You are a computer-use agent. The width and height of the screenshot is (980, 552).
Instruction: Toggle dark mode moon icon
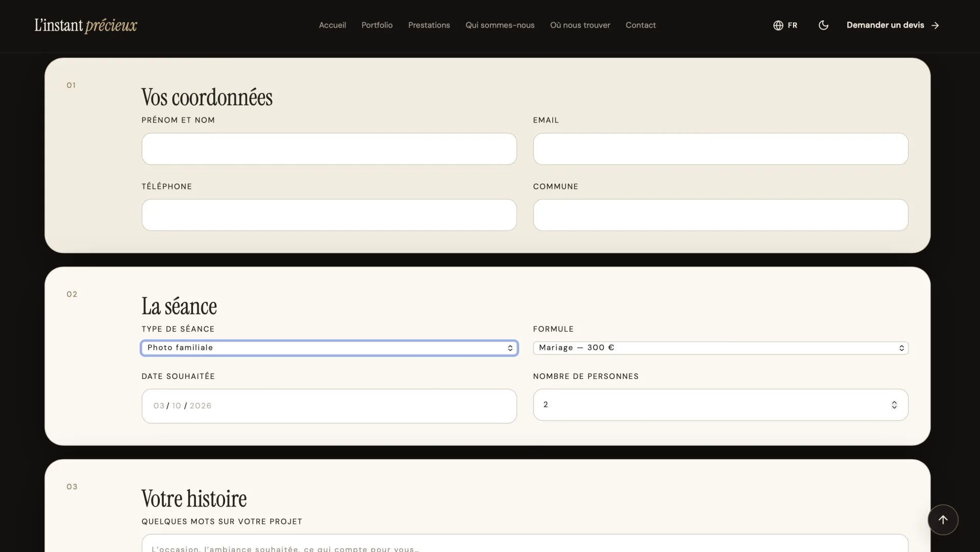pyautogui.click(x=823, y=25)
